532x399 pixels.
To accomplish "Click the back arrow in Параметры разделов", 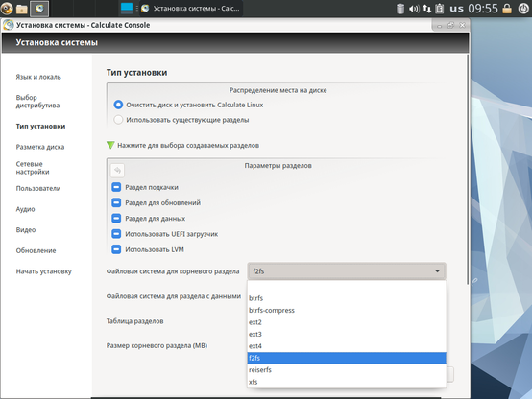I will (x=117, y=170).
